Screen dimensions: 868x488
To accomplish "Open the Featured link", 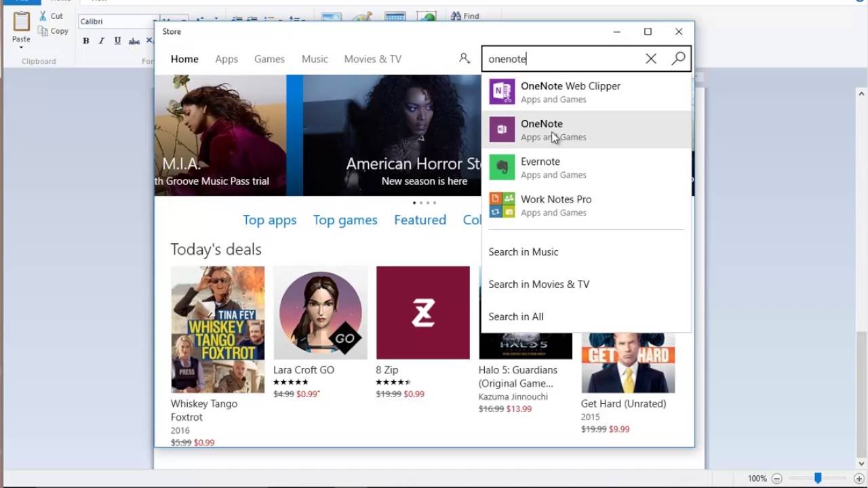I will click(x=420, y=220).
